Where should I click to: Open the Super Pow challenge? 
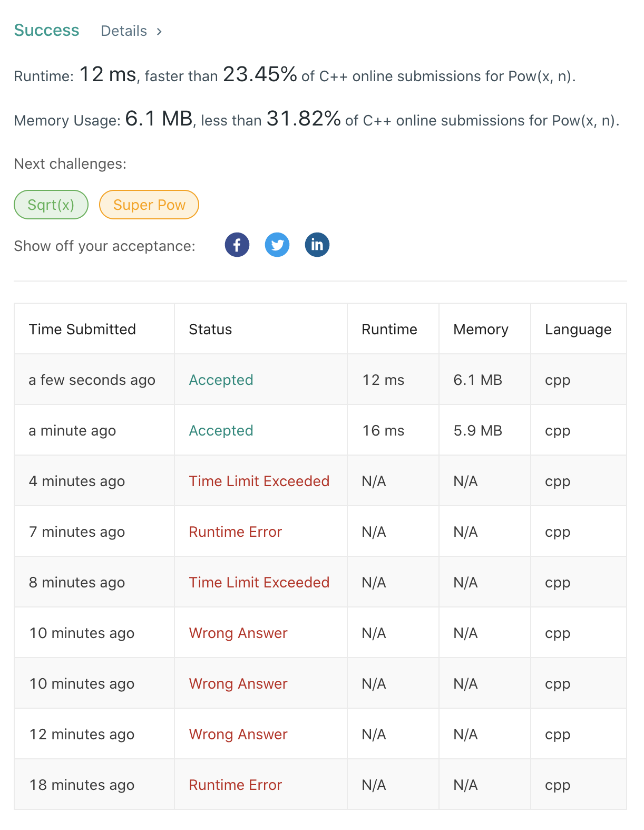click(x=149, y=205)
